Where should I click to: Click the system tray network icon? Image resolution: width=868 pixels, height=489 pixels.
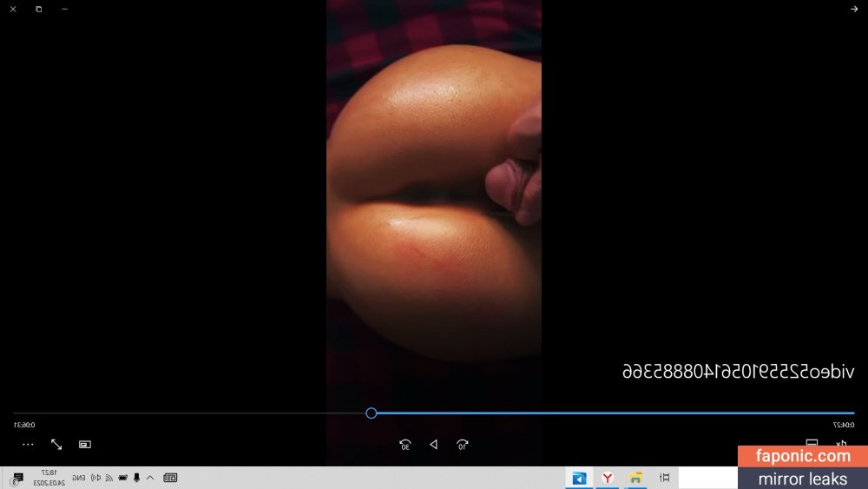pos(109,478)
